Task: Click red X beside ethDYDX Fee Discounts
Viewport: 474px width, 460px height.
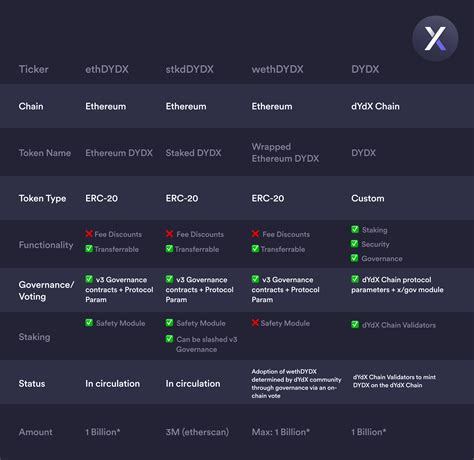Action: click(89, 234)
